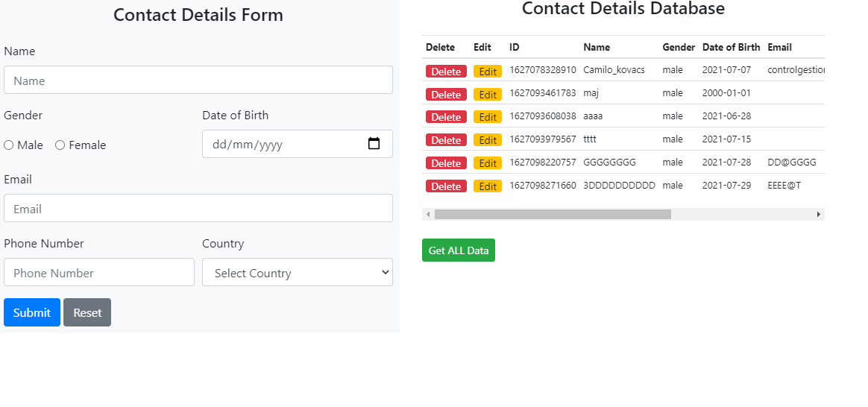Click into the Name input field
This screenshot has height=407, width=868.
[198, 81]
